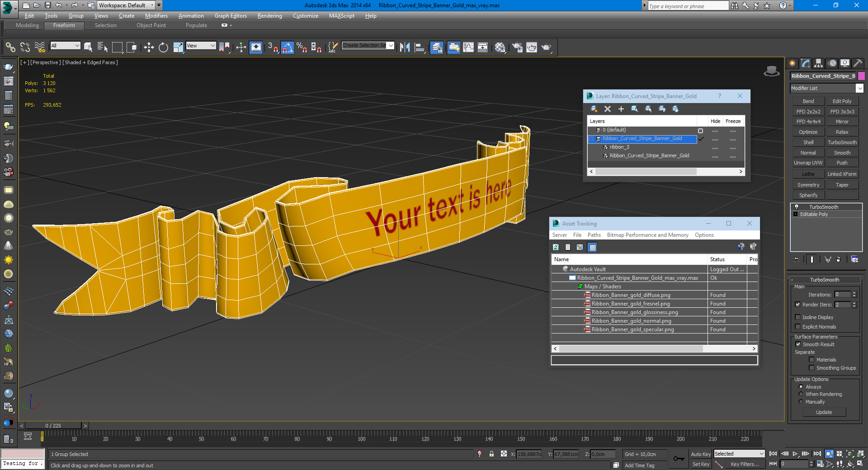Activate the Select and Link tool
Viewport: 868px width, 470px height.
click(10, 47)
